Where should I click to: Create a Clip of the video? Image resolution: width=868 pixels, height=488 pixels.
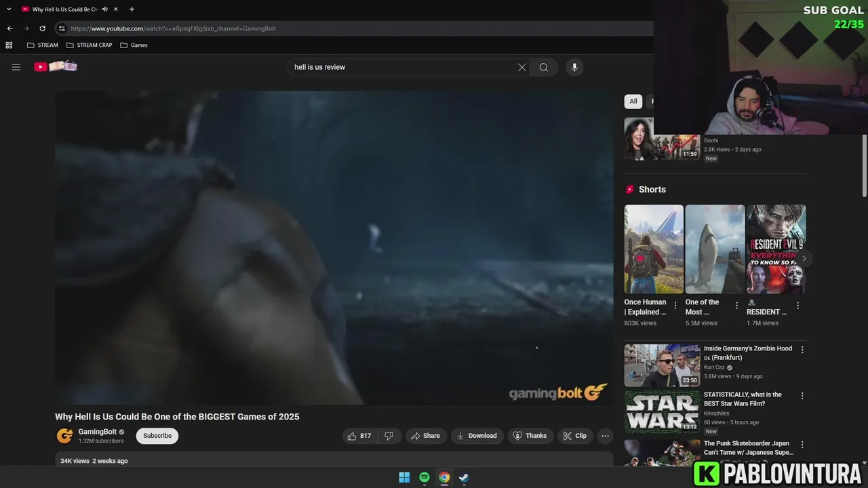click(x=575, y=436)
